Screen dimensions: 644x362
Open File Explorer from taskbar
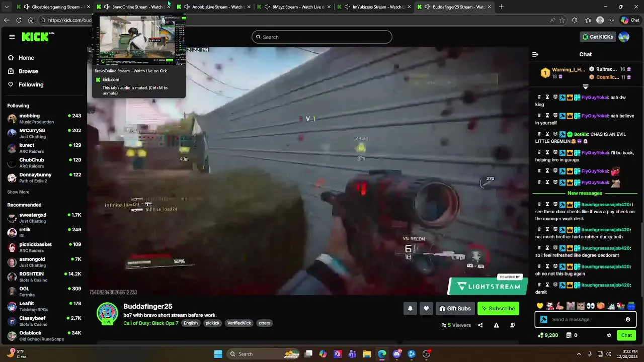pyautogui.click(x=367, y=354)
